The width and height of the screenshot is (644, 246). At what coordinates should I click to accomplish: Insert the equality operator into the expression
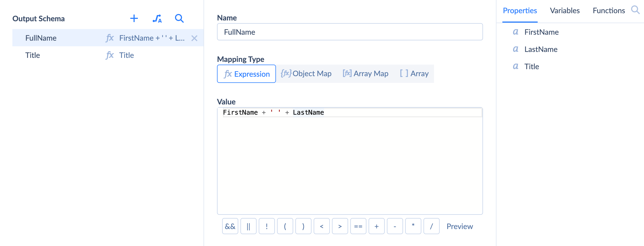pyautogui.click(x=358, y=226)
